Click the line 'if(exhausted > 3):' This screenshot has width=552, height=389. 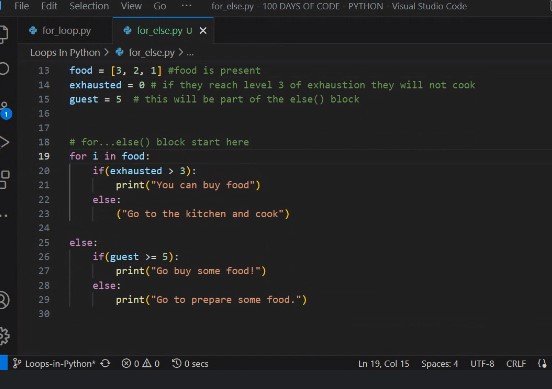point(144,171)
